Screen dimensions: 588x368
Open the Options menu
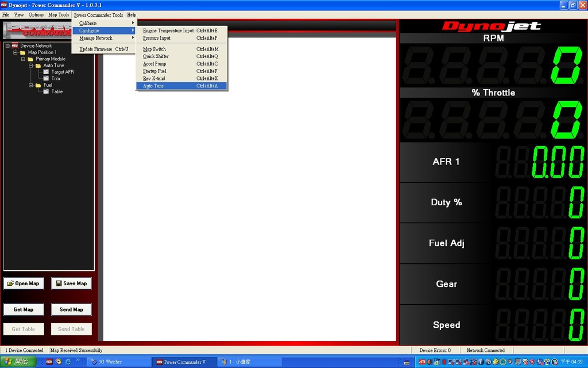coord(36,15)
